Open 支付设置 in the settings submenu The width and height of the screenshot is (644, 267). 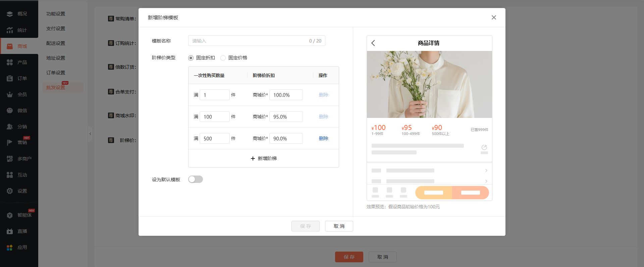[56, 28]
